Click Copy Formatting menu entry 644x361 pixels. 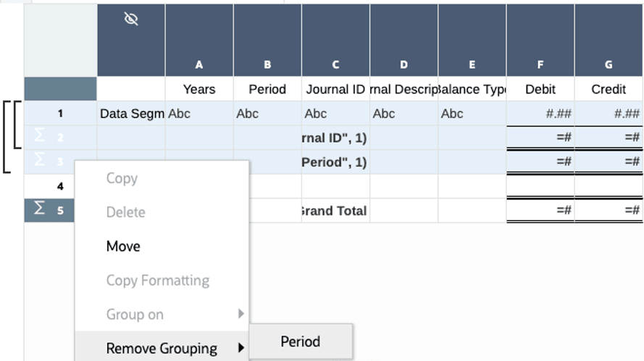click(157, 280)
